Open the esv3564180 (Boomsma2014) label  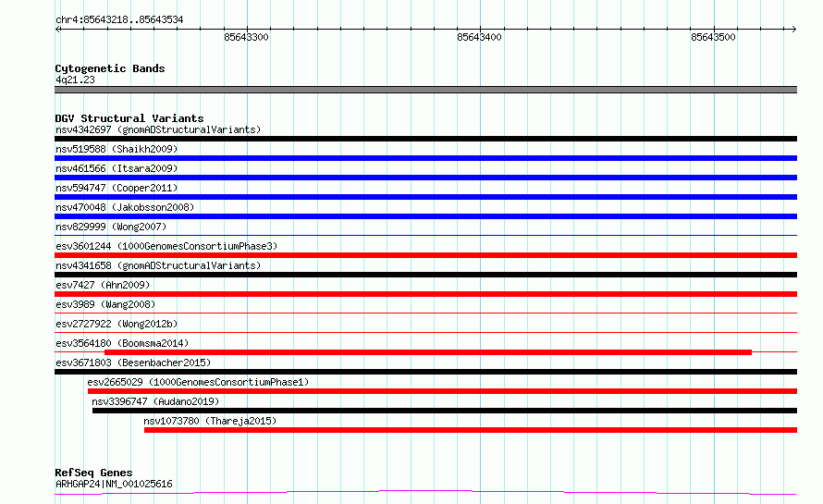(x=122, y=343)
